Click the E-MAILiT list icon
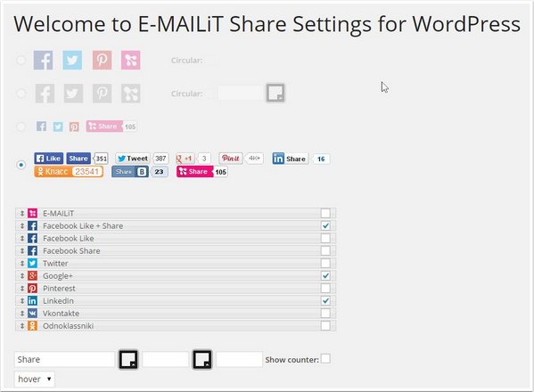Screen dimensions: 534x392 (32, 213)
